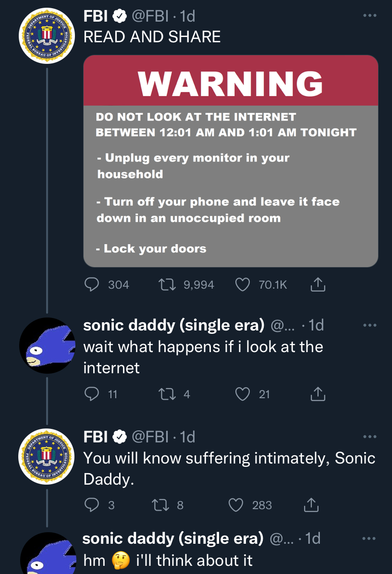This screenshot has width=392, height=574.
Task: Like the 'You will know suffering' tweet
Action: pyautogui.click(x=235, y=505)
